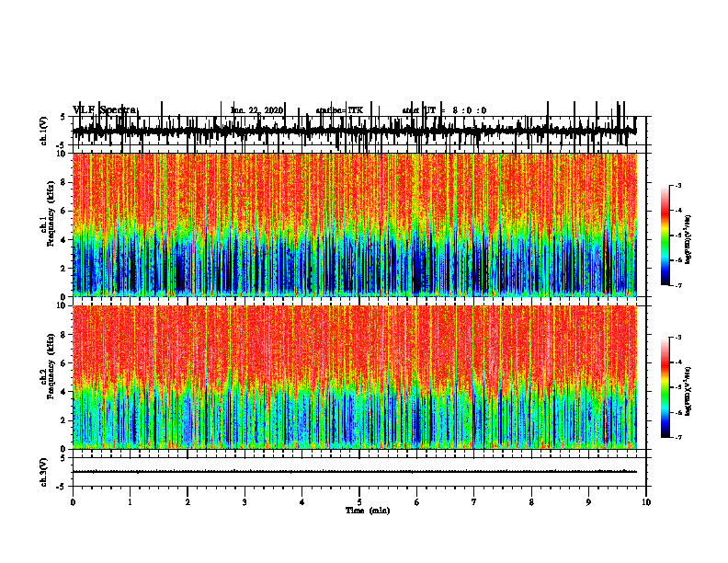Click the '1' minute tick on time axis
Viewport: 728px width, 563px height.
pos(130,502)
